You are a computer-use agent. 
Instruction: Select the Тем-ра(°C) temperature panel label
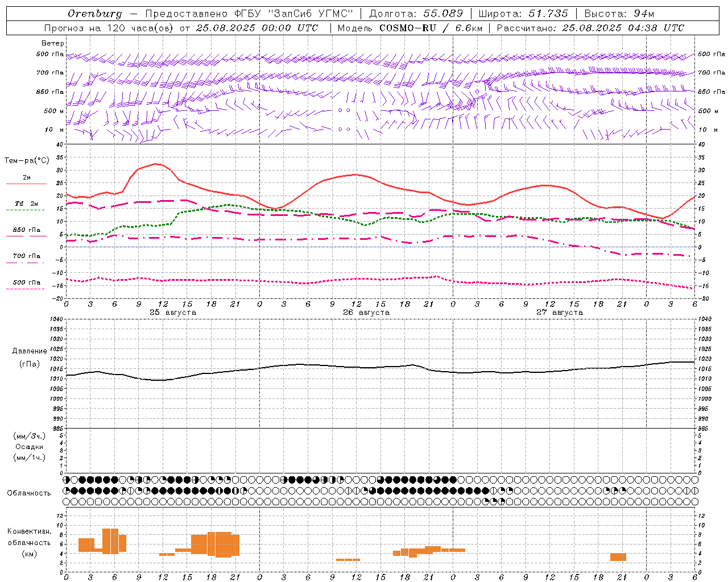(27, 161)
